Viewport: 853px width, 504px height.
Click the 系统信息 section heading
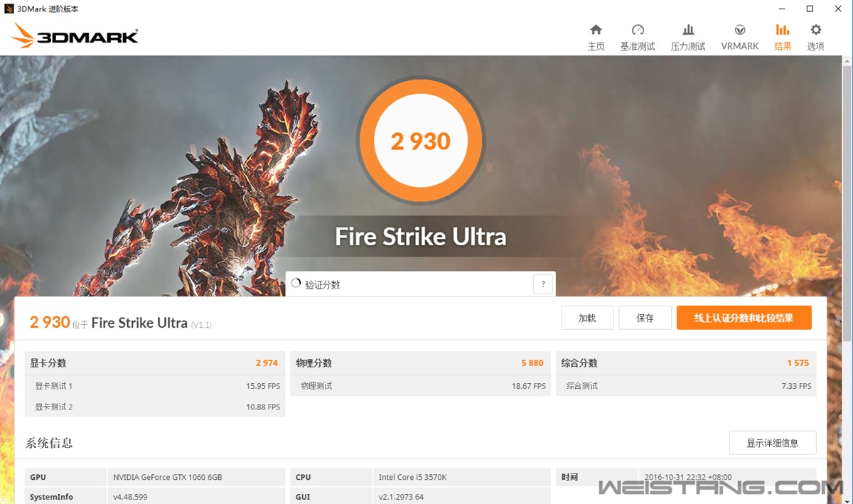[49, 443]
